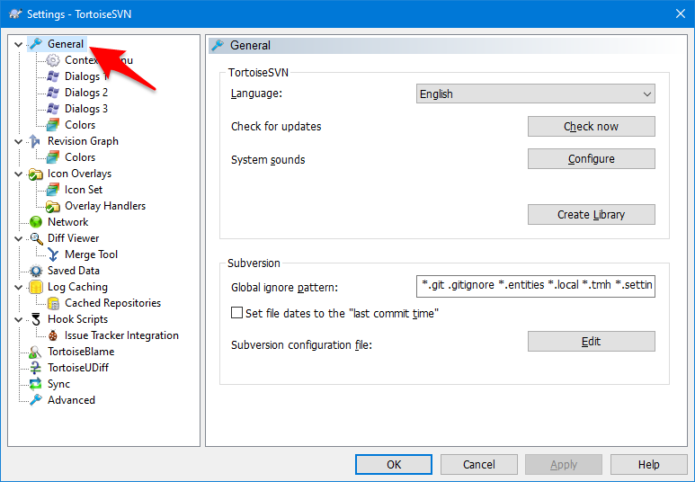Select the Advanced settings entry

(71, 400)
